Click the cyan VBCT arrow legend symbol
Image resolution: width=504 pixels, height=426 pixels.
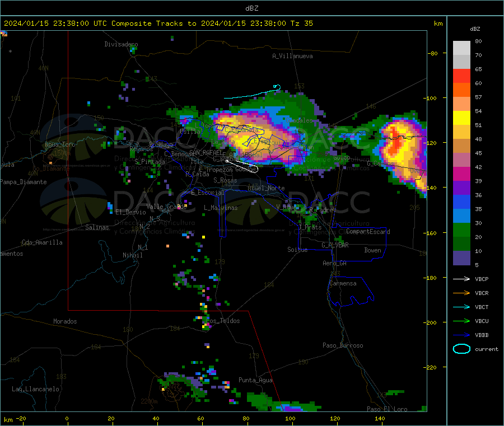click(461, 307)
